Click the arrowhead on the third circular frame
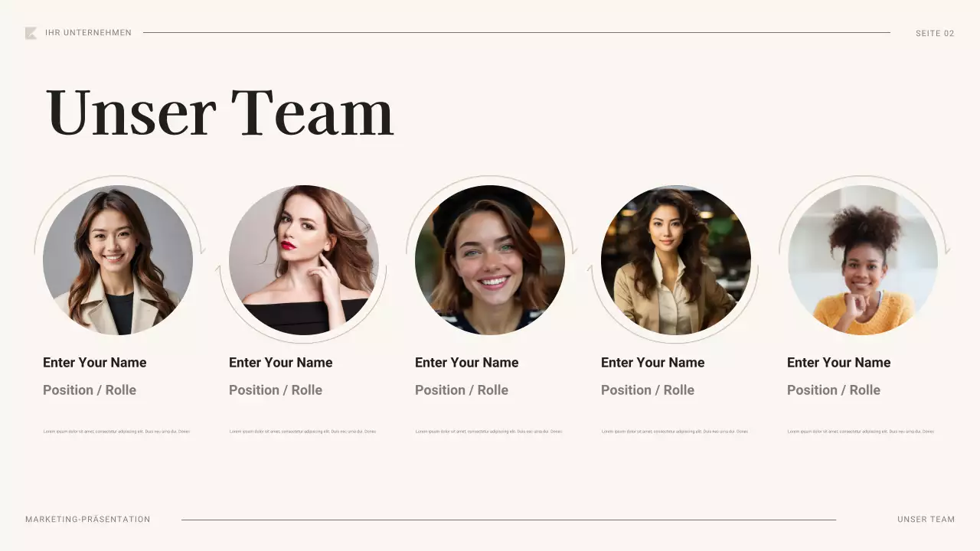This screenshot has width=980, height=551. 574,249
